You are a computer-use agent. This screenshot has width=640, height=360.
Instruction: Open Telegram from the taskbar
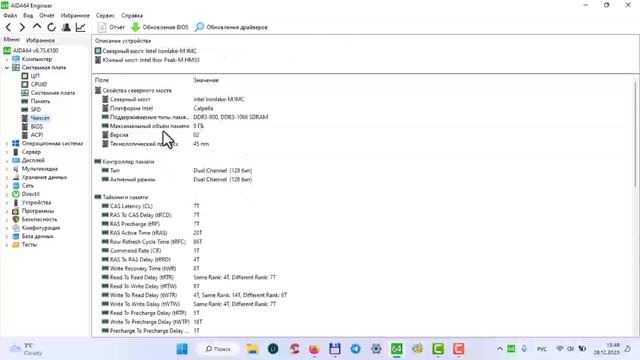click(356, 349)
